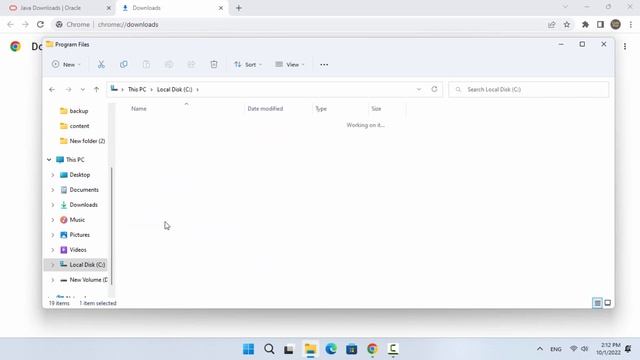Open address bar history dropdown

tap(419, 89)
